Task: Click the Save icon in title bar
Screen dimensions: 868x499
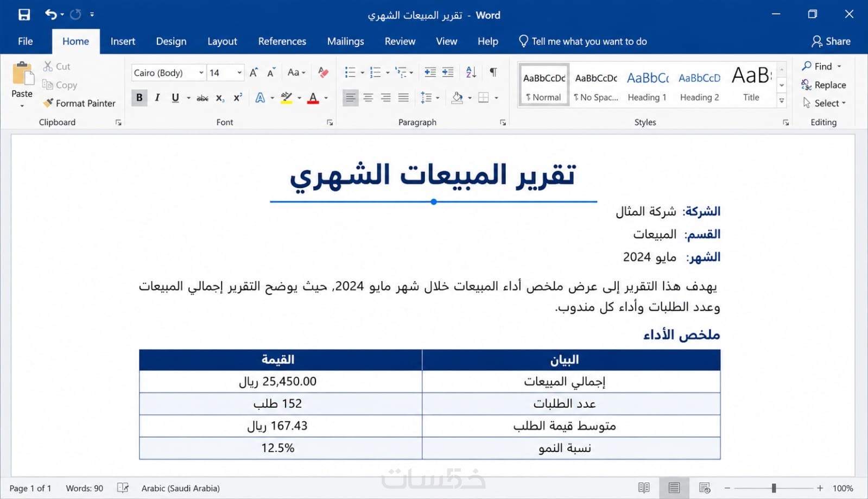Action: 24,15
